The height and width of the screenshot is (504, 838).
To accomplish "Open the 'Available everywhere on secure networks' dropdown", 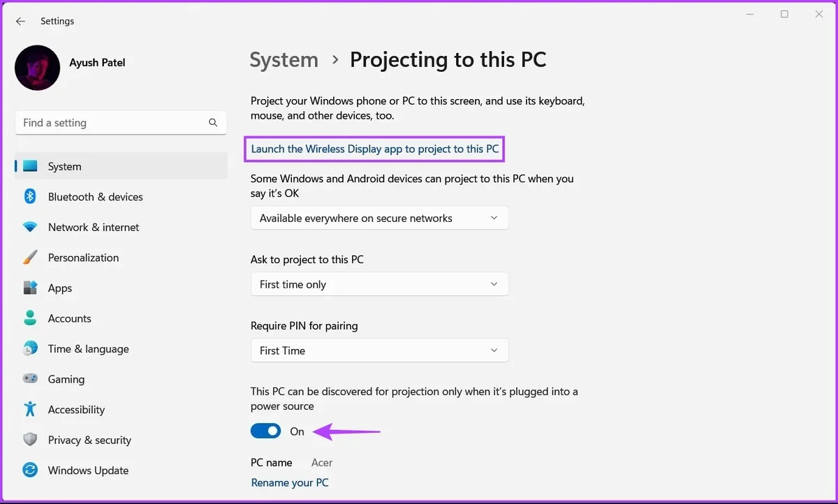I will [379, 218].
